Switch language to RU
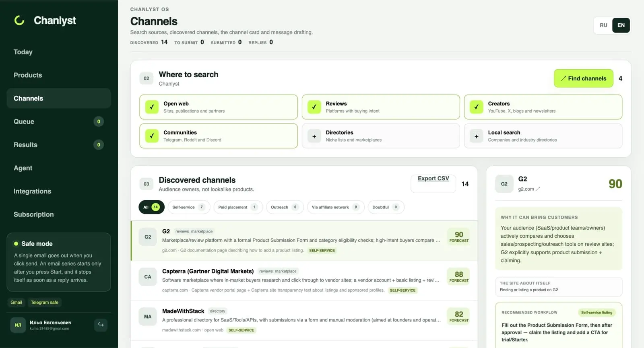Image resolution: width=644 pixels, height=348 pixels. point(603,25)
